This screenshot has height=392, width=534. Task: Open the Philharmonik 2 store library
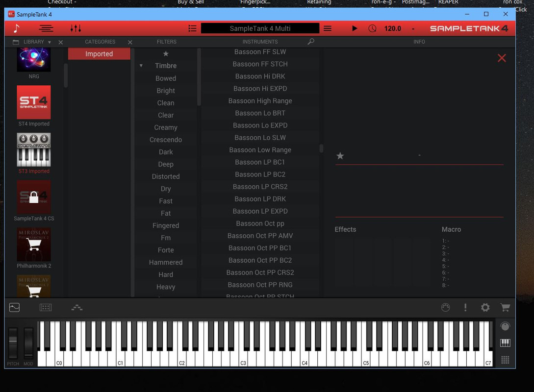(x=34, y=245)
